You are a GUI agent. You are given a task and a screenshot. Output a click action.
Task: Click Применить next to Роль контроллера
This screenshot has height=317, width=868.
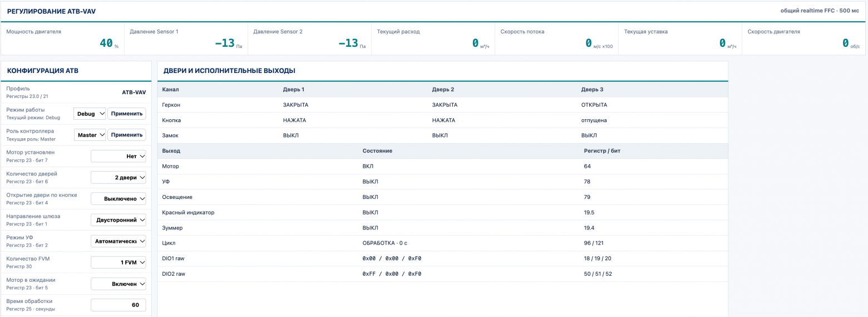127,135
